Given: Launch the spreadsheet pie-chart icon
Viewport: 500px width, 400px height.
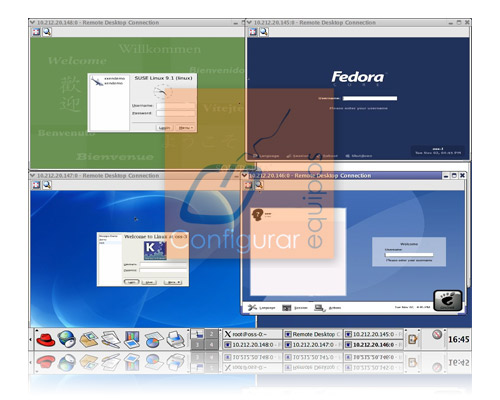Looking at the screenshot, I should point(154,339).
